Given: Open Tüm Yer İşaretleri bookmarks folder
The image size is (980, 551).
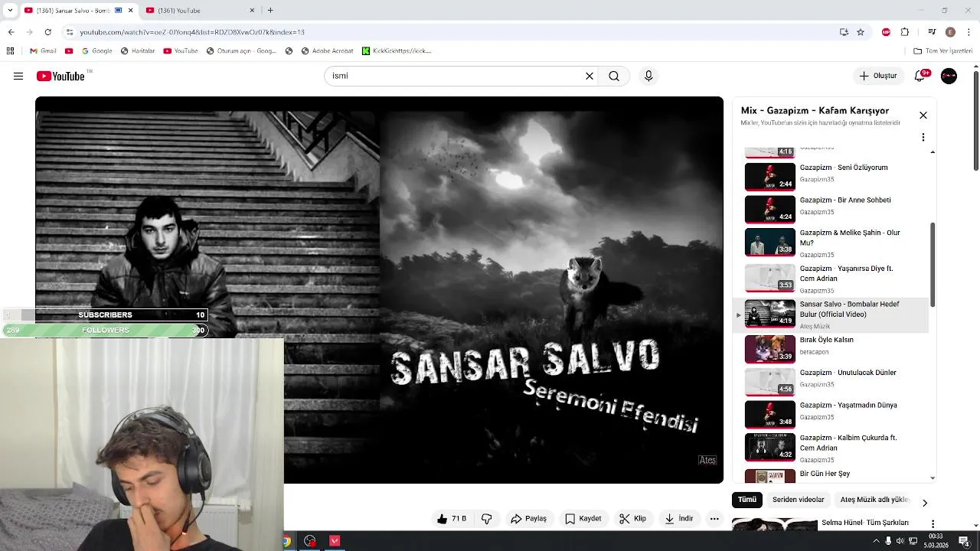Looking at the screenshot, I should [942, 51].
